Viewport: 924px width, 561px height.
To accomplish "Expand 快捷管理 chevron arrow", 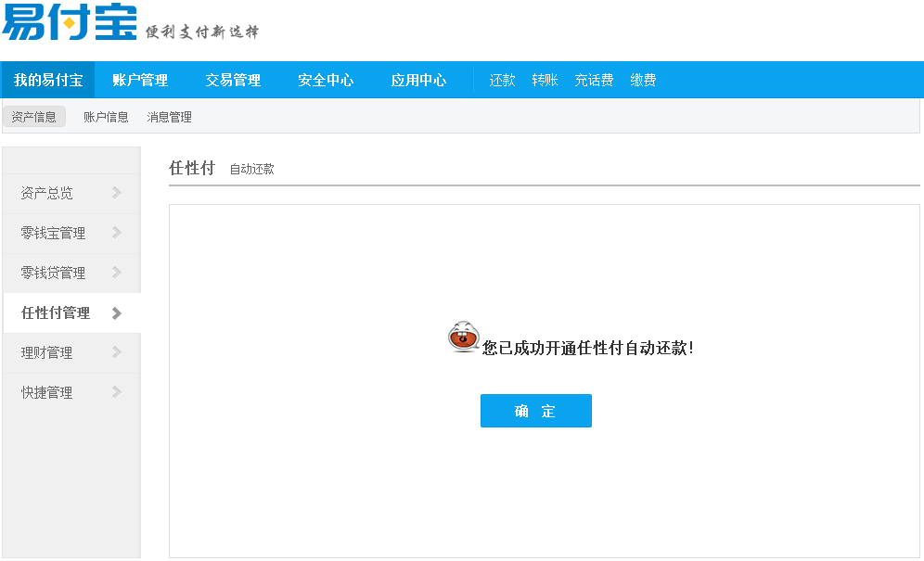I will (117, 392).
